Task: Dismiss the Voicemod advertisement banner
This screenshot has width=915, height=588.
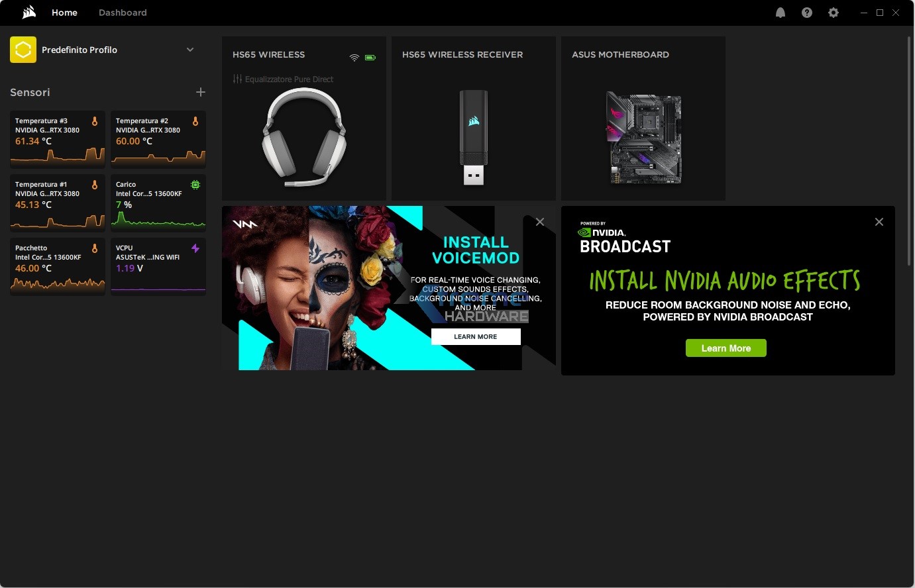Action: click(540, 222)
